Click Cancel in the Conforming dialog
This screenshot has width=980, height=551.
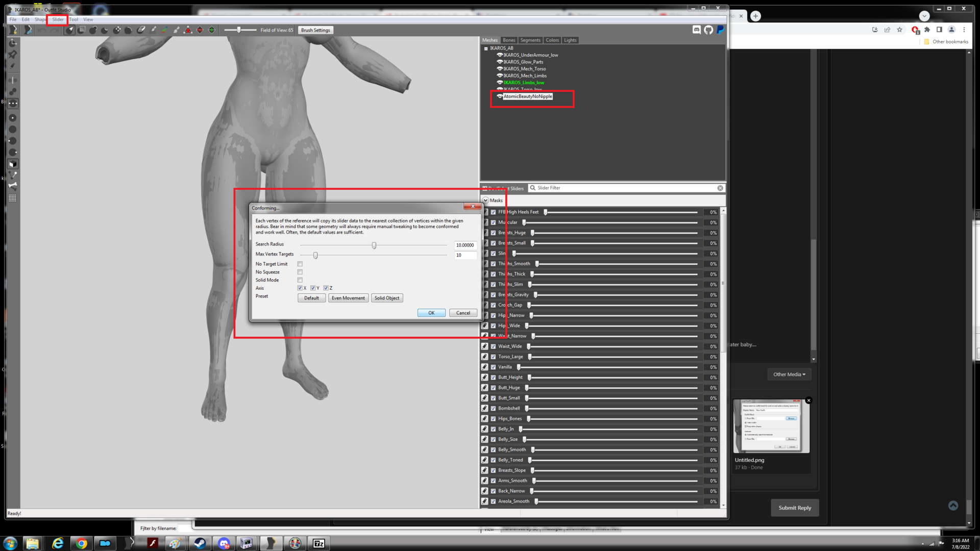[x=463, y=313]
